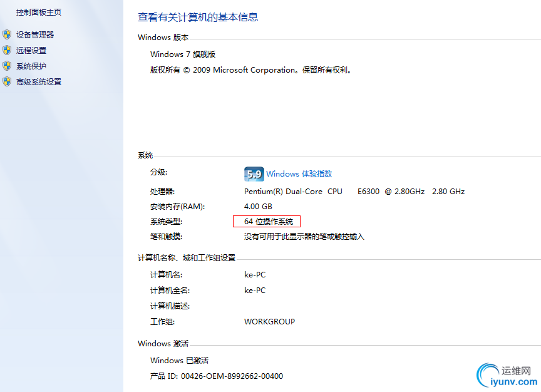
Task: Click the processor value Pentium(R) Dual-Core CPU E6300
Action: (354, 192)
